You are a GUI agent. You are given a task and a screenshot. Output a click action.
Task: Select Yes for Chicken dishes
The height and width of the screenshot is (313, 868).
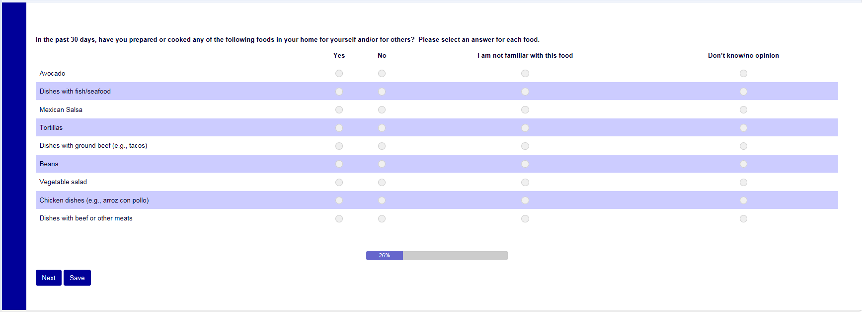coord(339,201)
